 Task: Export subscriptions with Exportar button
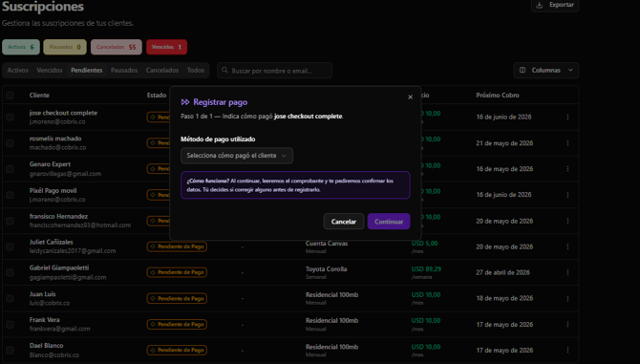coord(555,5)
